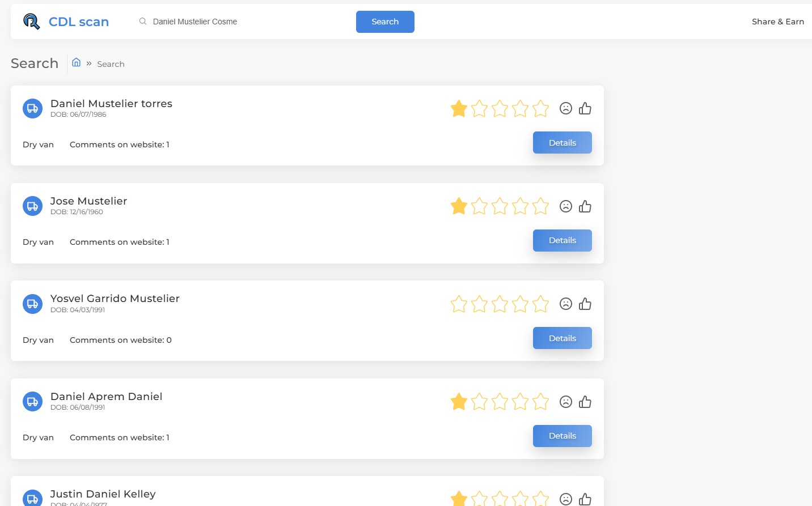Screen dimensions: 812x506
Task: Open Details for Daniel Mustelier torres
Action: click(562, 143)
